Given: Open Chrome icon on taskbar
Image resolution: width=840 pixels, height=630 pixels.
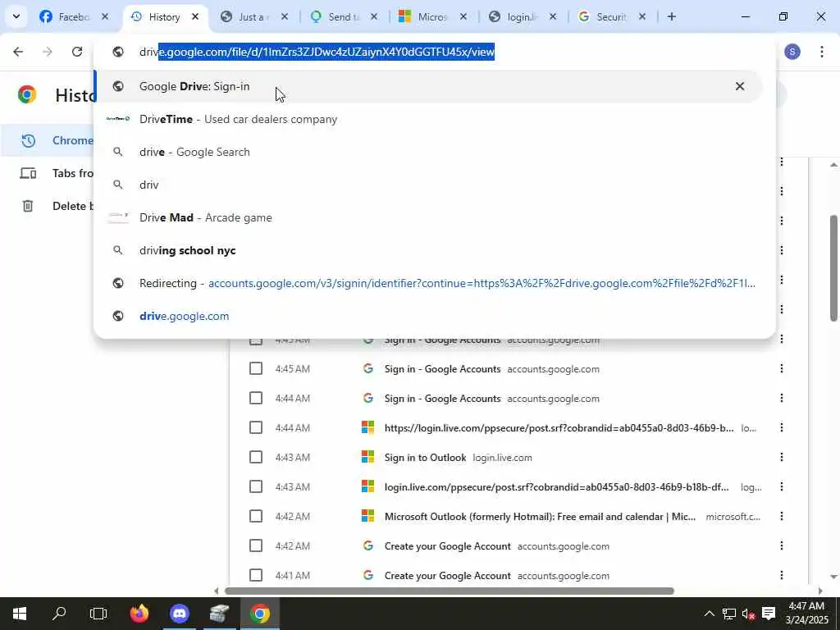Looking at the screenshot, I should (x=260, y=614).
